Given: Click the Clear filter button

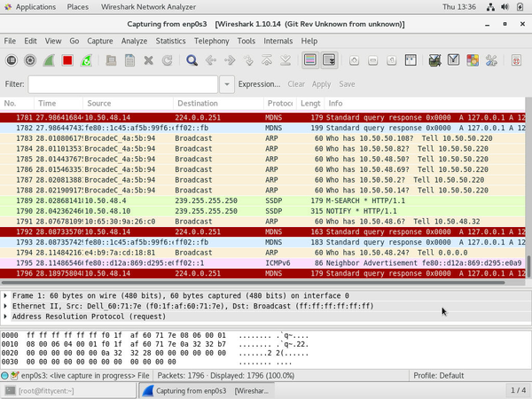Looking at the screenshot, I should [x=296, y=84].
